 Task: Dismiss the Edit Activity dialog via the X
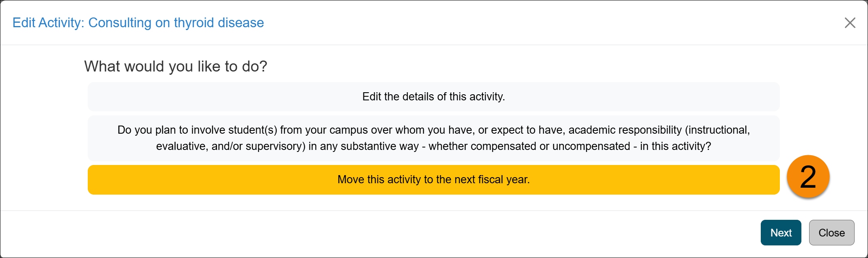point(850,23)
